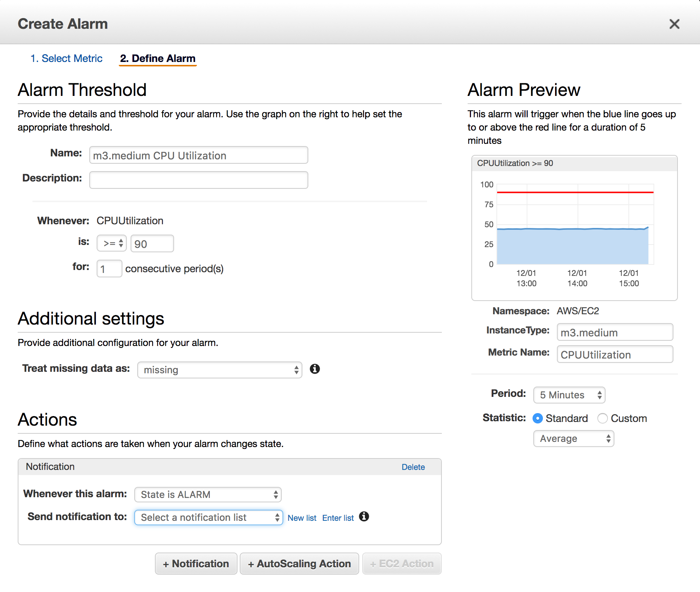Select the Standard statistic radio button
The image size is (700, 592).
coord(538,418)
